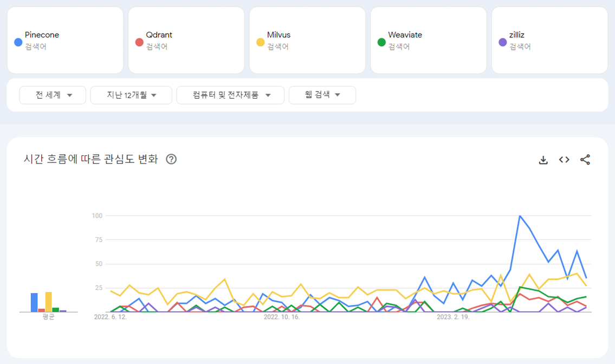Open the 웹 검색 search type dropdown
The height and width of the screenshot is (364, 615).
tap(322, 95)
